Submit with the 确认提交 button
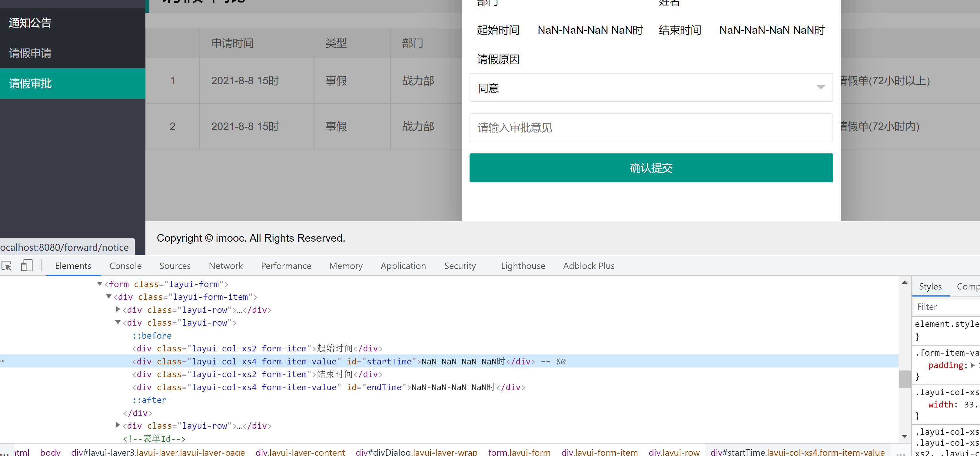980x456 pixels. [651, 168]
